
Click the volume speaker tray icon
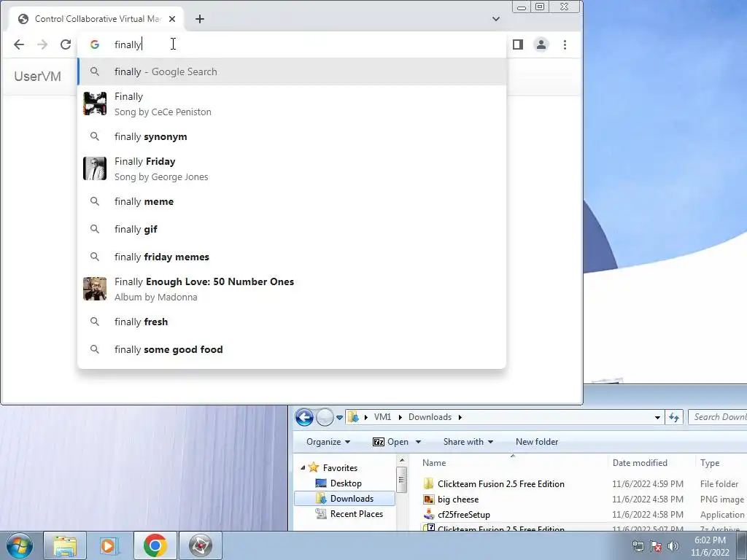coord(673,546)
